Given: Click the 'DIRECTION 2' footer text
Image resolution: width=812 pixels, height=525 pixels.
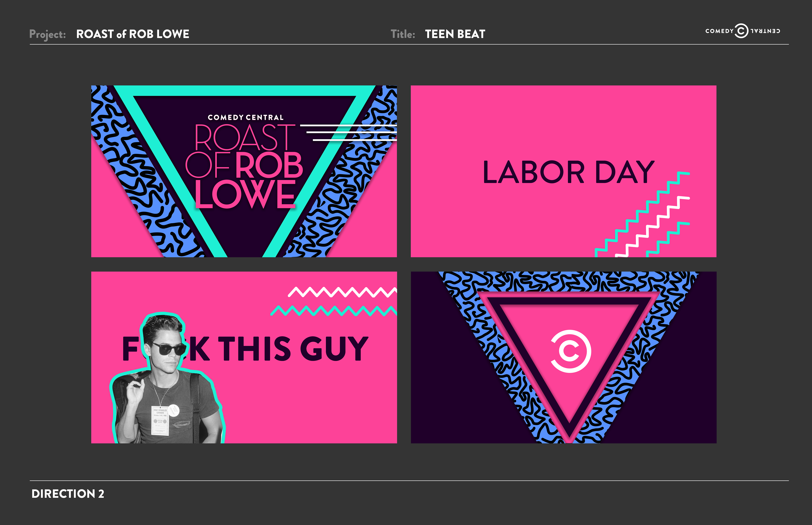Looking at the screenshot, I should pyautogui.click(x=67, y=494).
